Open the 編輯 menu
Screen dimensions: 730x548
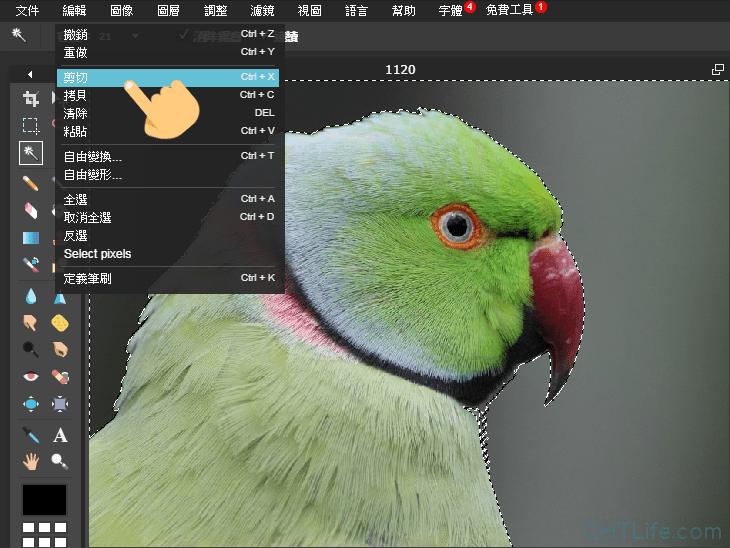click(74, 10)
